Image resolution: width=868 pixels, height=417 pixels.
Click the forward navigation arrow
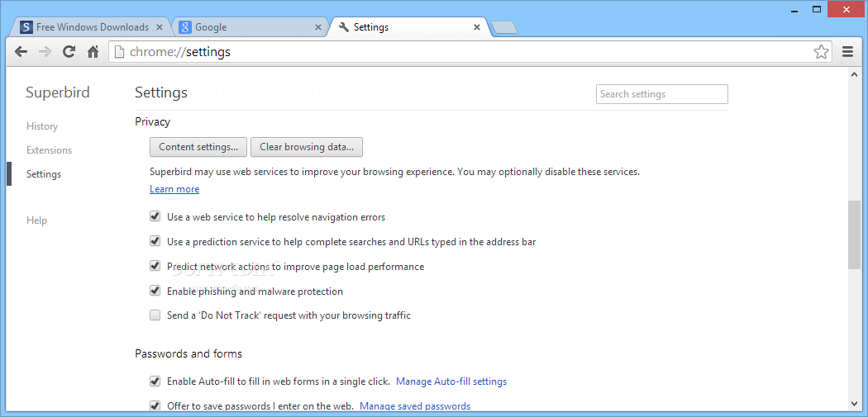(45, 52)
